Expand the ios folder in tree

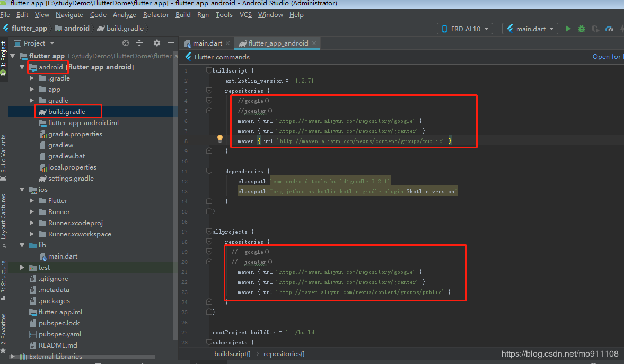(22, 190)
